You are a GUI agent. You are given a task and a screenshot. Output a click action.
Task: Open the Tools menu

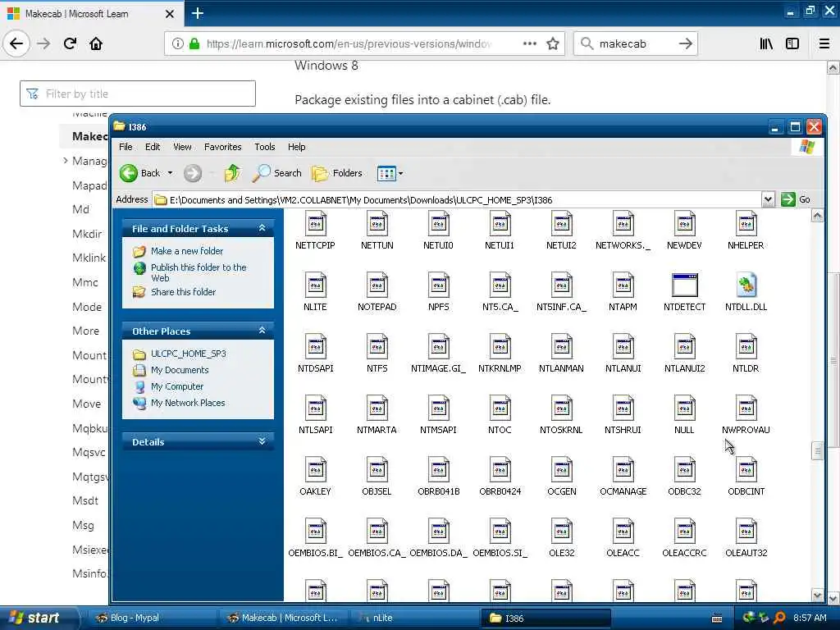pos(265,147)
